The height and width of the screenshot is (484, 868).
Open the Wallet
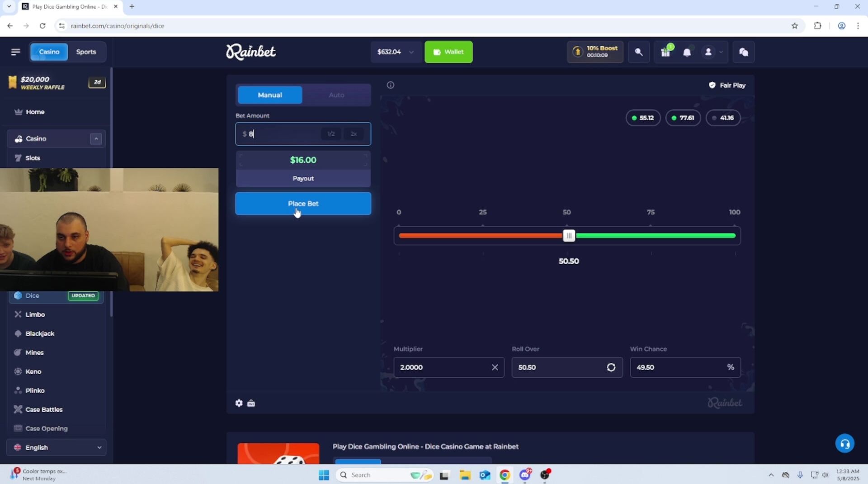coord(448,52)
